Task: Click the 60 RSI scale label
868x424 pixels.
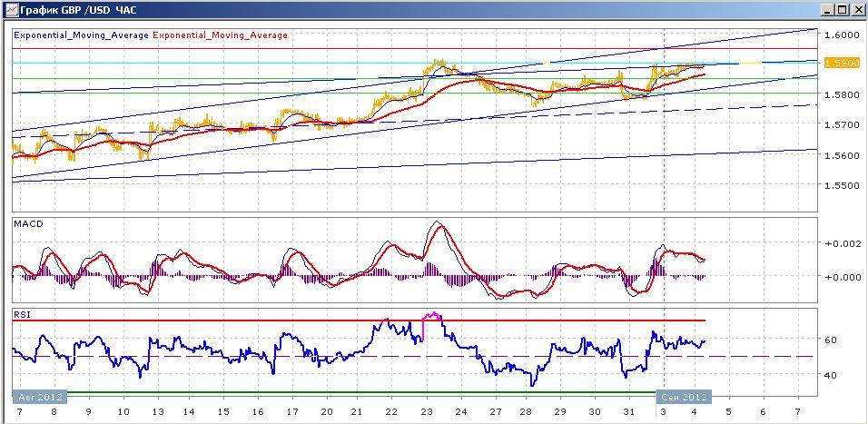Action: pos(831,340)
